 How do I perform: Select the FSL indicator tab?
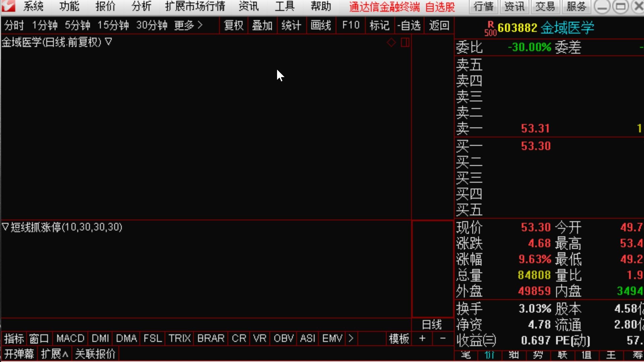153,339
